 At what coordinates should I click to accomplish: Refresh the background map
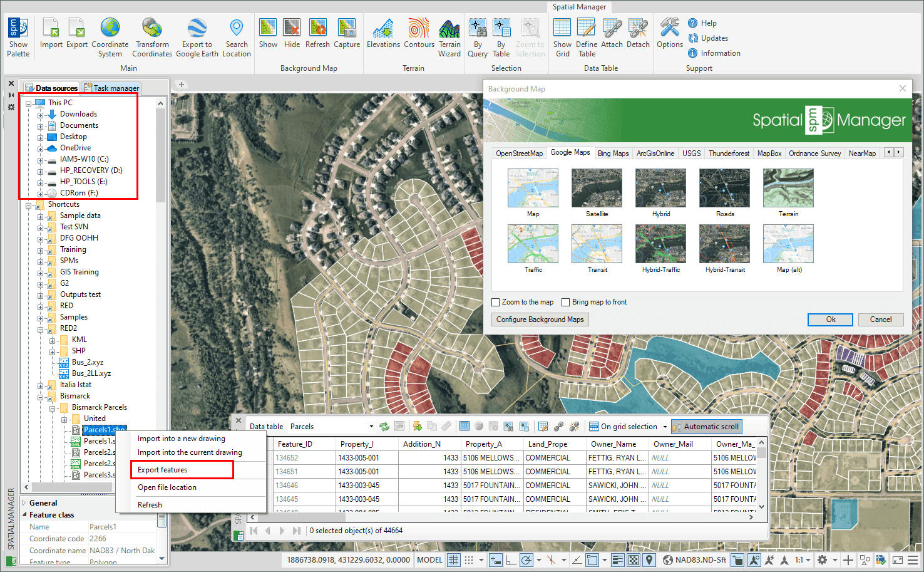click(x=317, y=33)
